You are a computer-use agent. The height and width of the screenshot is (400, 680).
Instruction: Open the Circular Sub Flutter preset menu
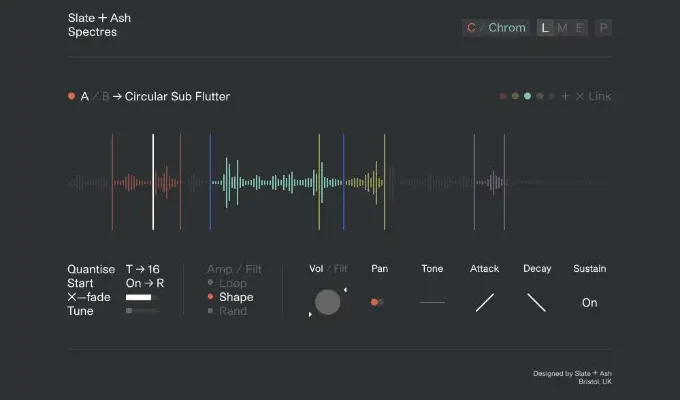click(x=177, y=97)
